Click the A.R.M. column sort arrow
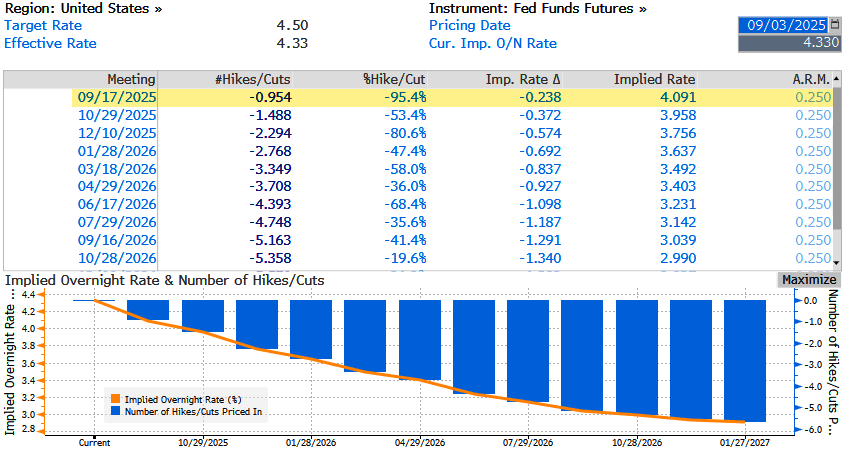 coord(835,80)
